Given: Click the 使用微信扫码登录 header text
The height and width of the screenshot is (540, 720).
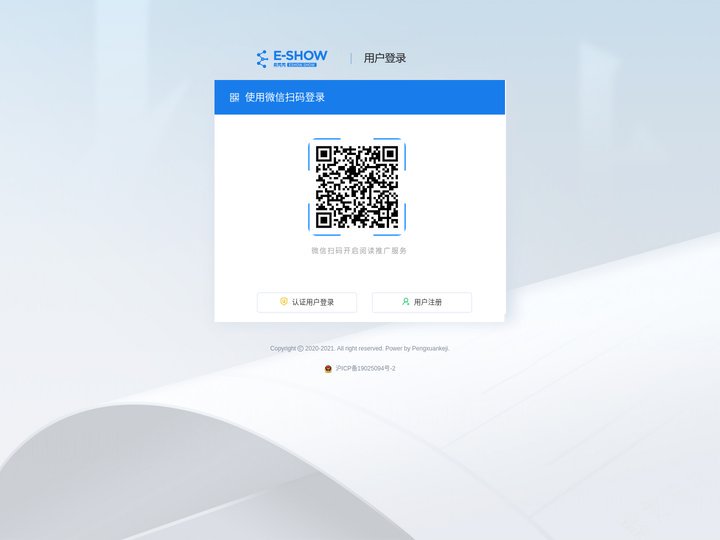Looking at the screenshot, I should 285,97.
